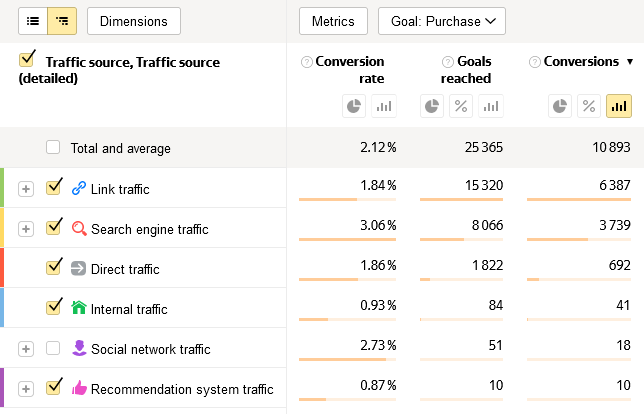644x414 pixels.
Task: Click percent icon under Conversions column
Action: 589,105
